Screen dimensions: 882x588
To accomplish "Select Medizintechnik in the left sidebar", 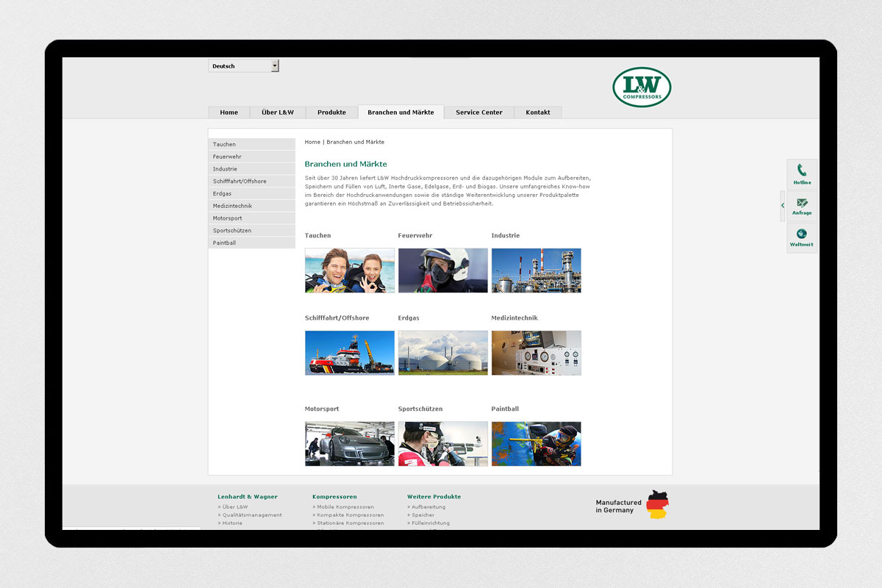I will pyautogui.click(x=232, y=206).
